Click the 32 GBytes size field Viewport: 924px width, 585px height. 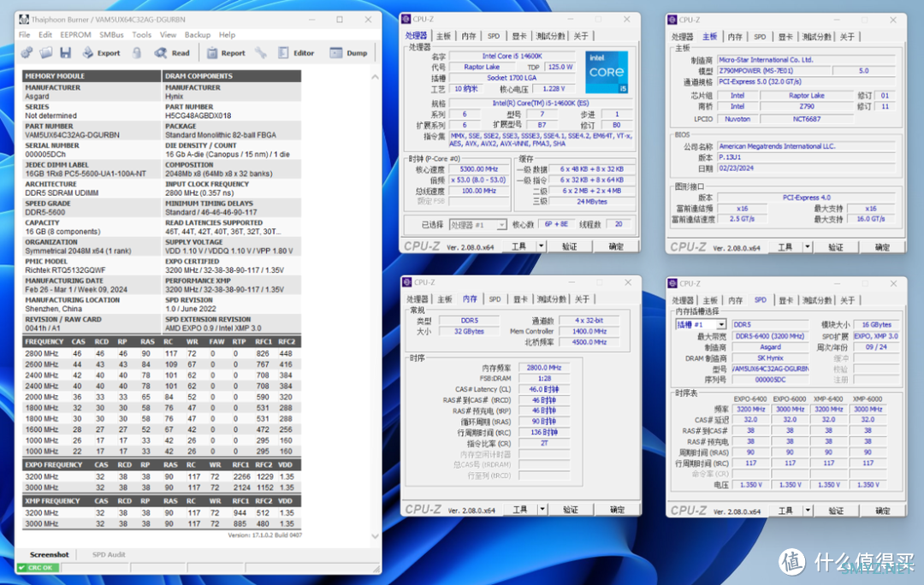pos(469,332)
